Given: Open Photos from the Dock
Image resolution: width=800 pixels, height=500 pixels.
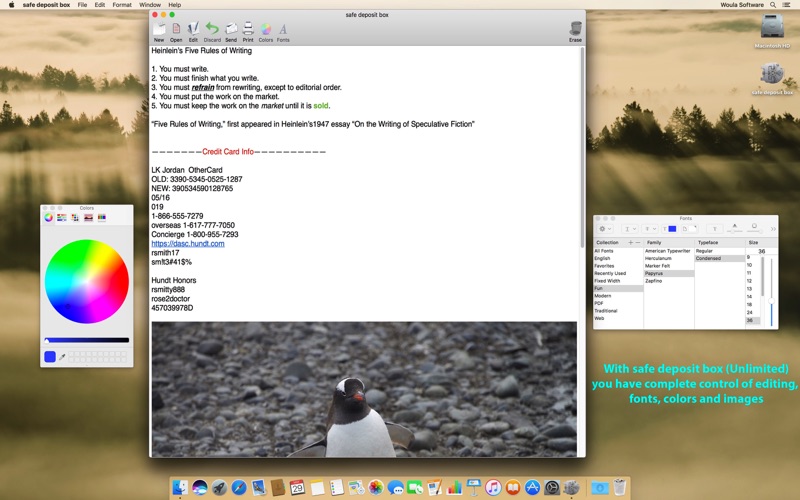Looking at the screenshot, I should 376,487.
